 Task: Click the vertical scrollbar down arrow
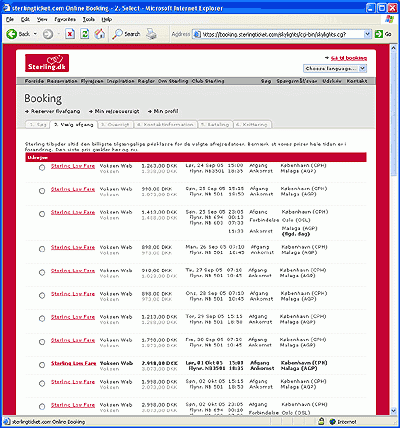pyautogui.click(x=393, y=410)
